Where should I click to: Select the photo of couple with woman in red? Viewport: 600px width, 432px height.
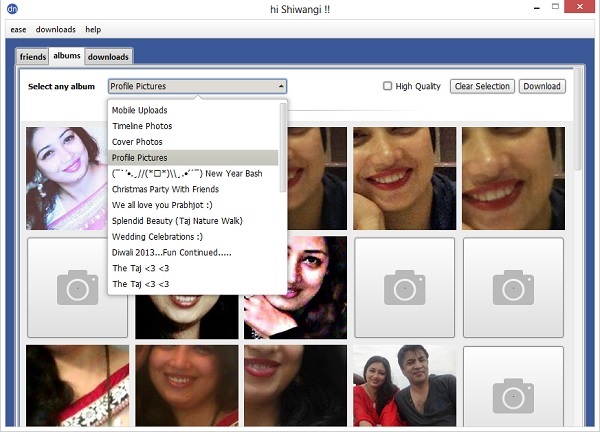404,386
